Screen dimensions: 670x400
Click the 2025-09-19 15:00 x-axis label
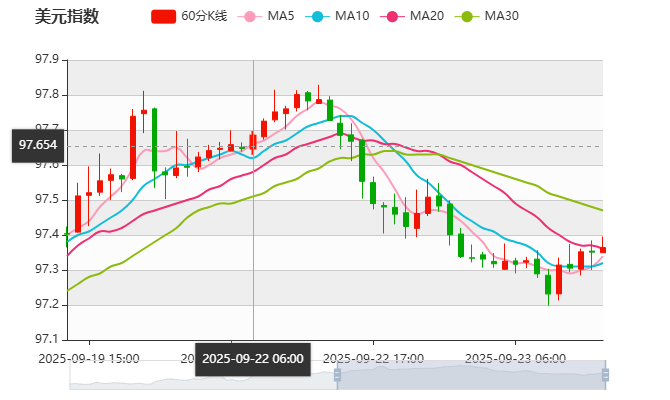click(x=89, y=358)
